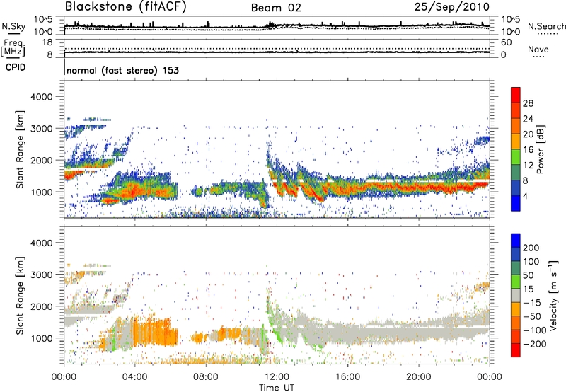Click 'normal (fast stereo) 153' text

(x=122, y=70)
